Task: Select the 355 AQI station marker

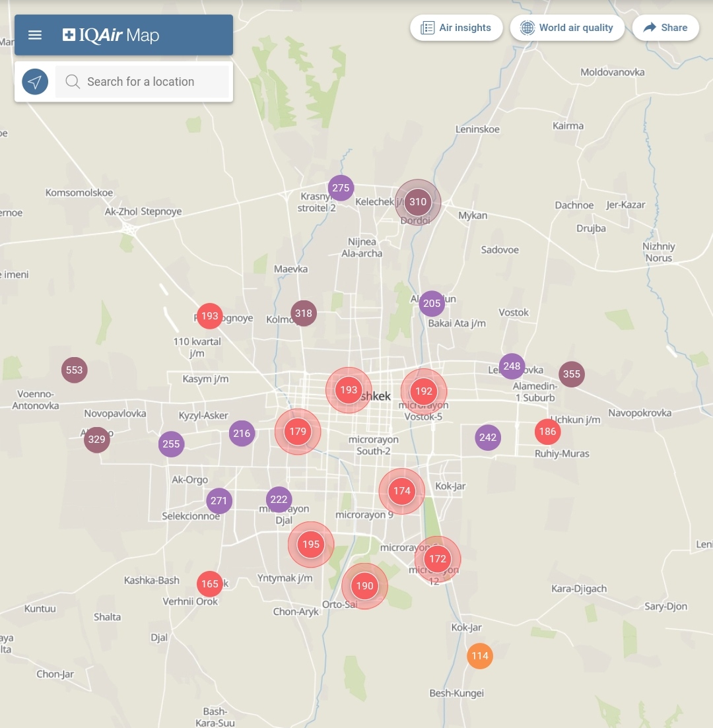Action: click(572, 374)
